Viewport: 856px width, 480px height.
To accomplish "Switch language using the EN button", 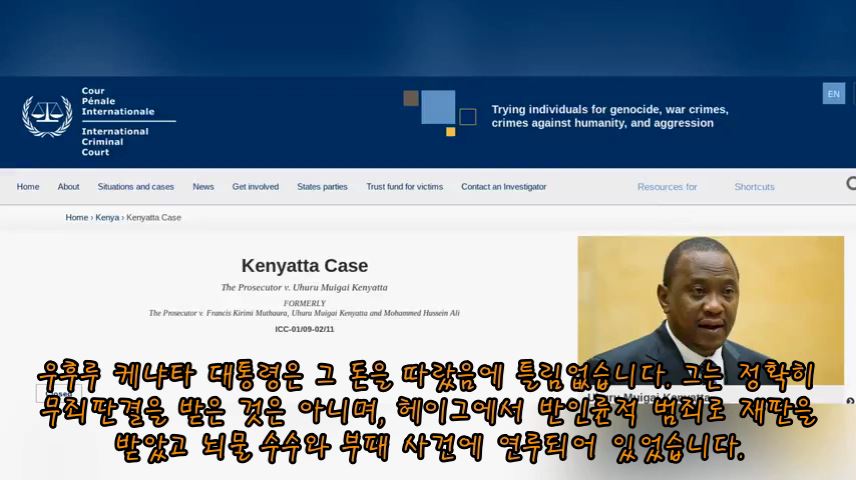I will tap(834, 93).
